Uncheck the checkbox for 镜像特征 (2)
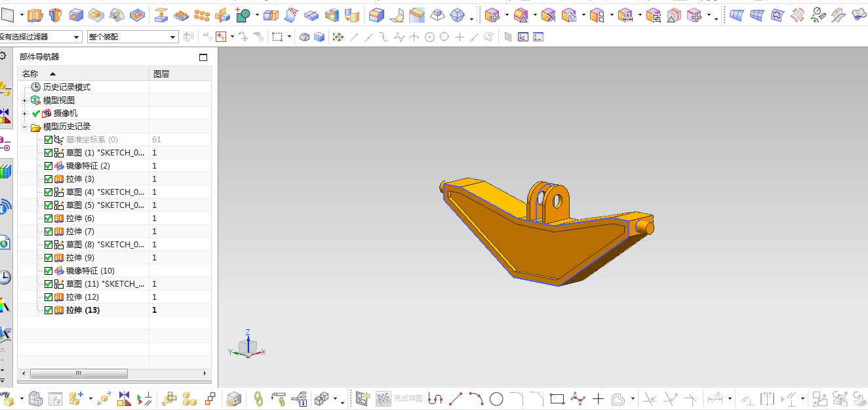The height and width of the screenshot is (410, 868). coord(49,166)
